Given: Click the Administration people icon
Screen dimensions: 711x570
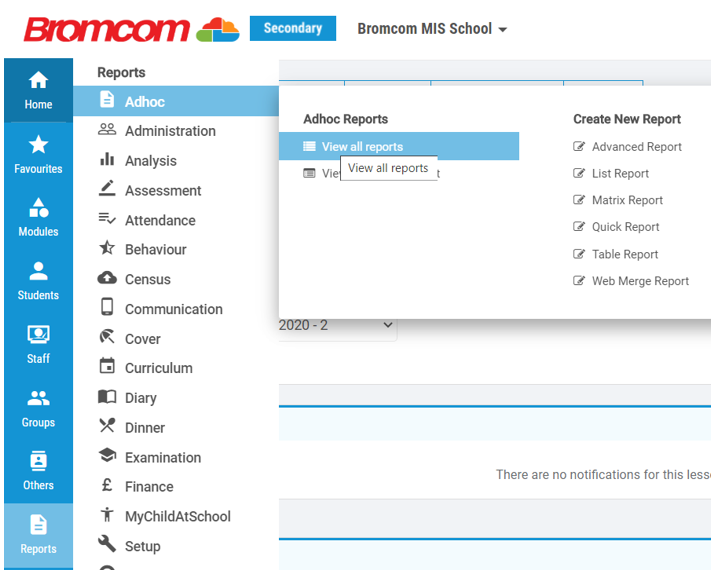Looking at the screenshot, I should click(x=107, y=129).
